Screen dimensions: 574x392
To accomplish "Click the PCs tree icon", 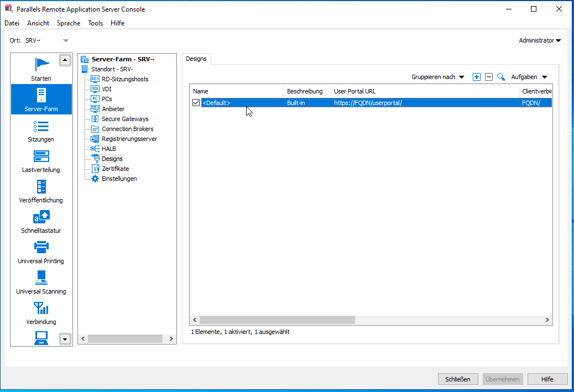I will (95, 98).
